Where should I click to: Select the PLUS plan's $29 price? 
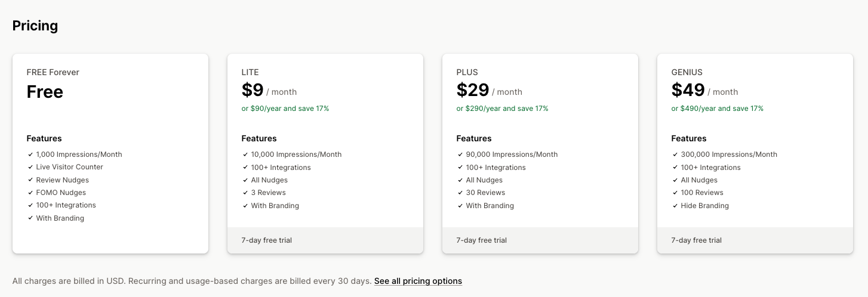[473, 90]
